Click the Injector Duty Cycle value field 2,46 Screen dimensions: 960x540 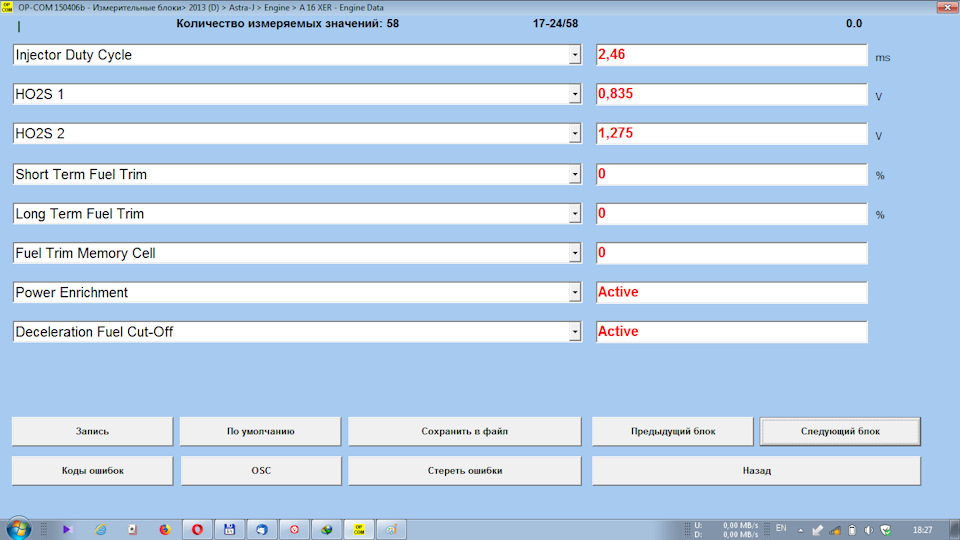pyautogui.click(x=732, y=55)
